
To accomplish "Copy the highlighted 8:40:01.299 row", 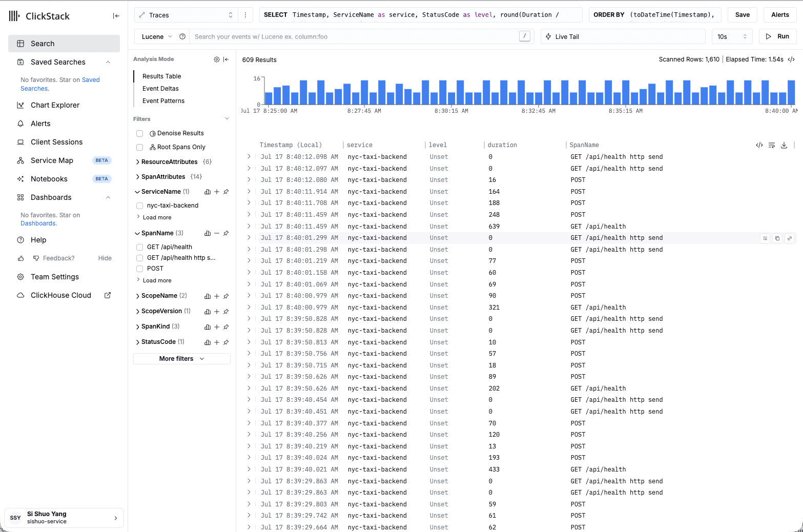I will pos(777,238).
